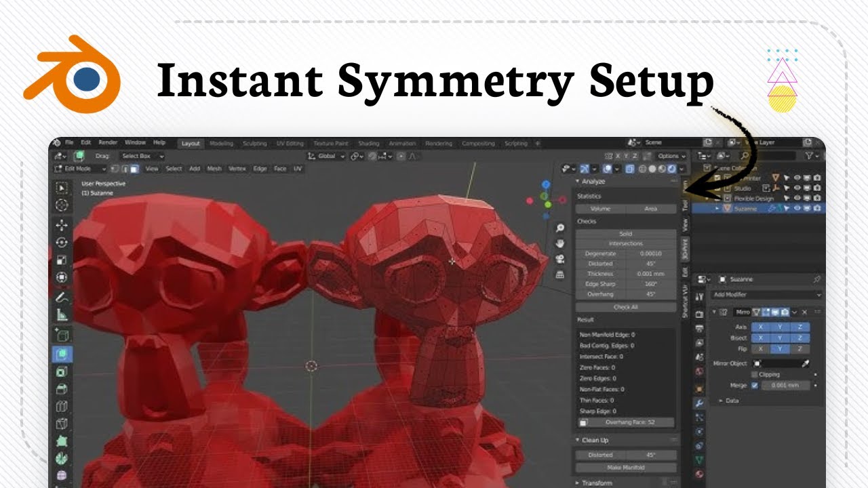868x488 pixels.
Task: Click the Merge distance 0.001 mm field
Action: [785, 386]
